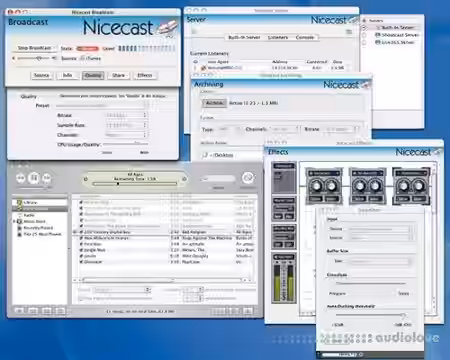Image resolution: width=450 pixels, height=360 pixels.
Task: Click the iTunes pause button
Action: [34, 178]
